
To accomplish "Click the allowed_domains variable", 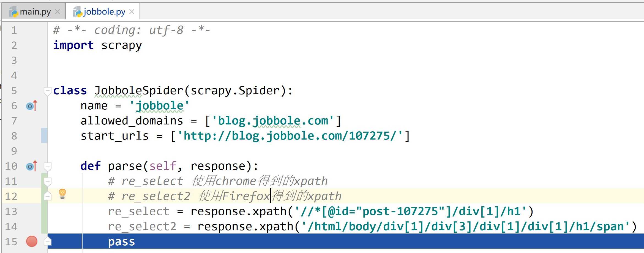I will (132, 121).
